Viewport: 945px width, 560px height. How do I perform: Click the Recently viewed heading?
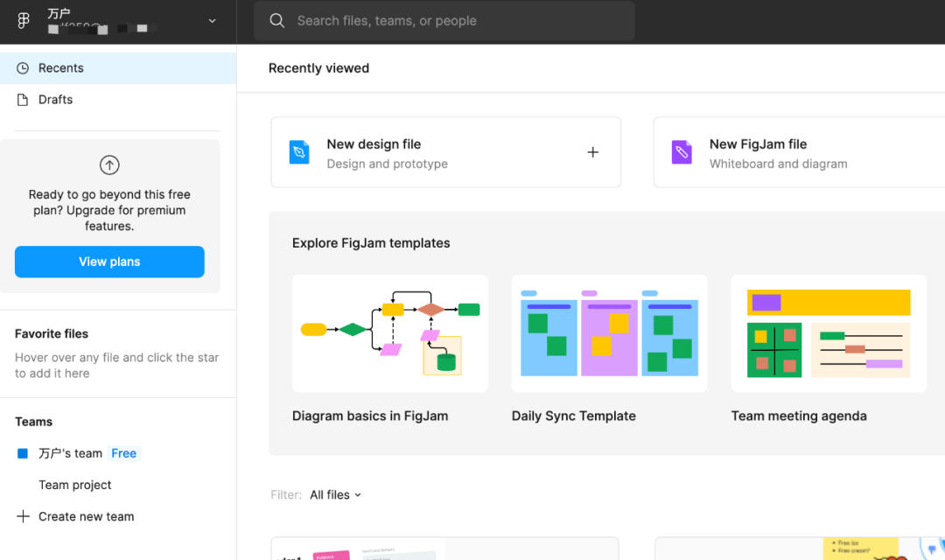pyautogui.click(x=318, y=68)
